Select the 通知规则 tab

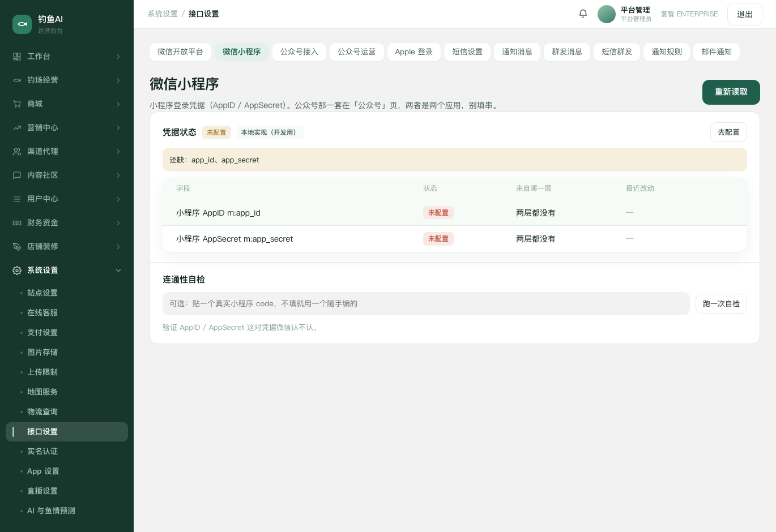click(x=667, y=52)
